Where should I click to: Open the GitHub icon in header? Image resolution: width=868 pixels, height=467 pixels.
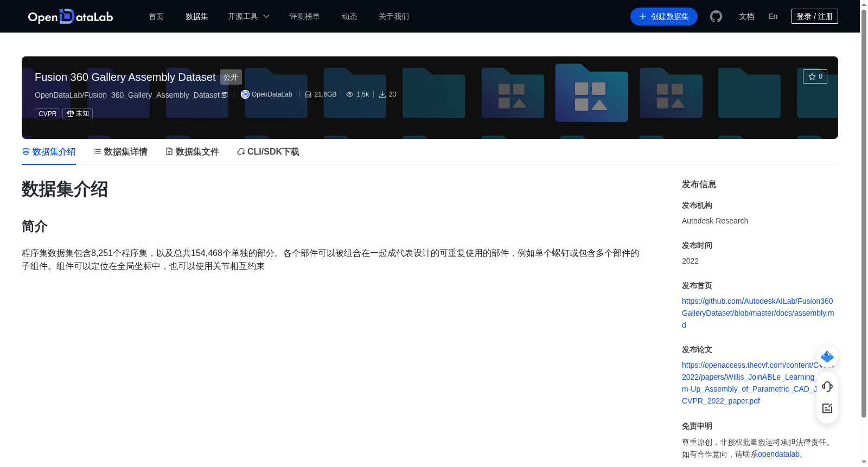tap(716, 16)
